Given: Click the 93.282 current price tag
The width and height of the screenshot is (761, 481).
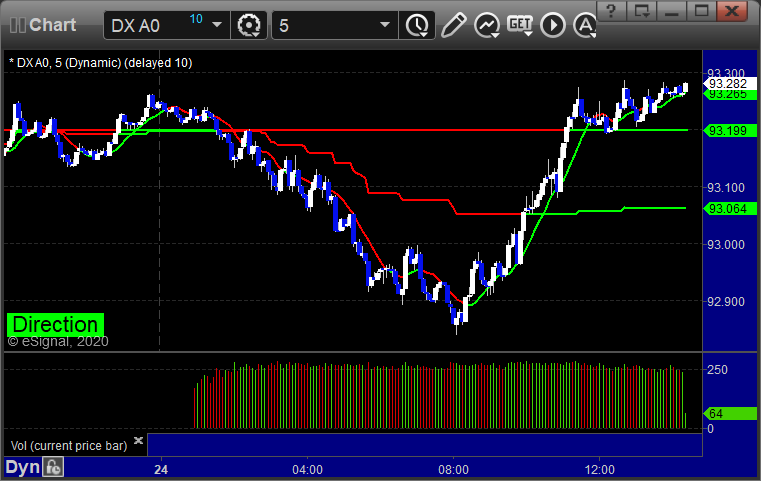Looking at the screenshot, I should 730,83.
